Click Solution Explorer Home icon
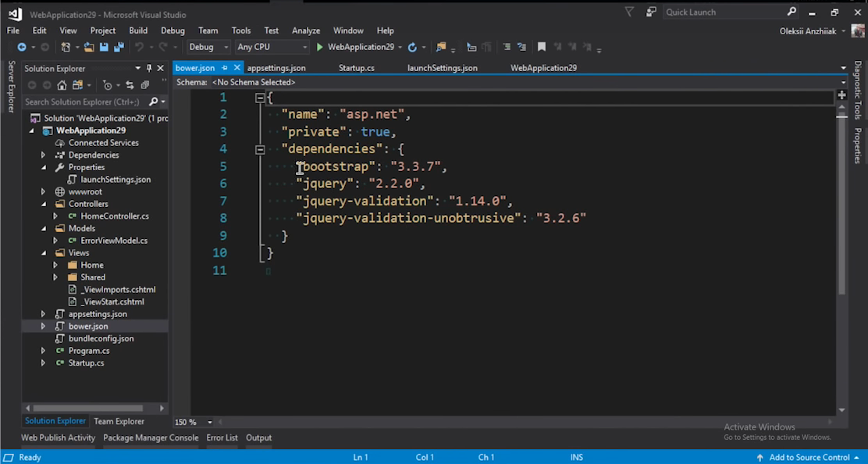 point(62,85)
